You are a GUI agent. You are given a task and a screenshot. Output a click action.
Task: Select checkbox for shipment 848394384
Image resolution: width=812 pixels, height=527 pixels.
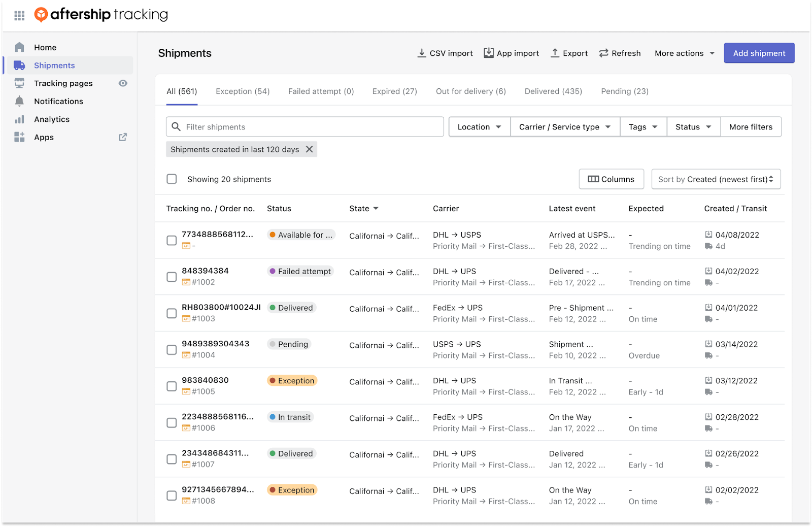coord(172,277)
